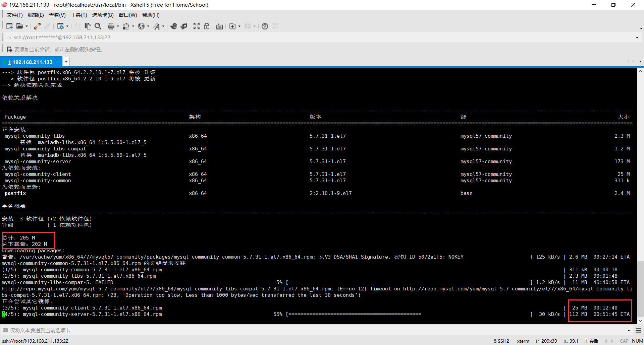Lock the screen with the padlock icon
The image size is (644, 345).
pos(207,26)
